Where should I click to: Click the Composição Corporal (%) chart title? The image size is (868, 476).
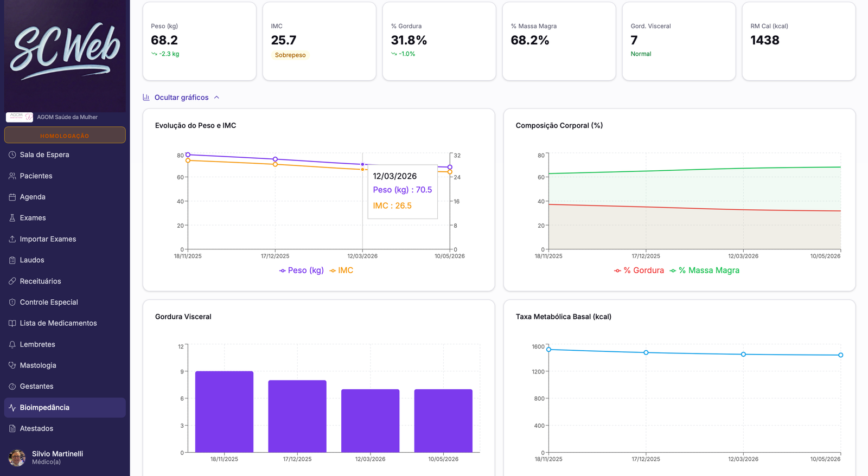(x=559, y=126)
